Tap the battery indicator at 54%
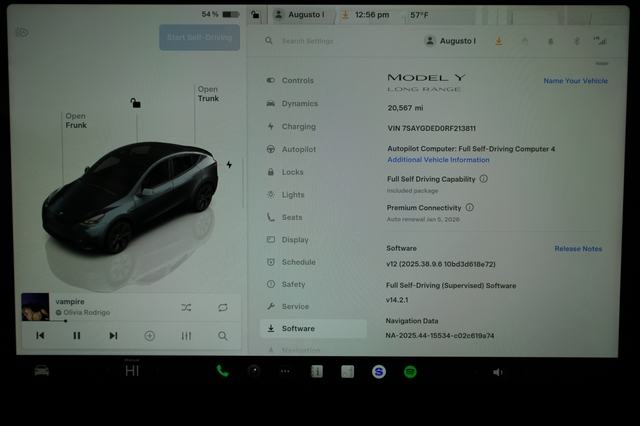The width and height of the screenshot is (640, 426). (x=220, y=14)
